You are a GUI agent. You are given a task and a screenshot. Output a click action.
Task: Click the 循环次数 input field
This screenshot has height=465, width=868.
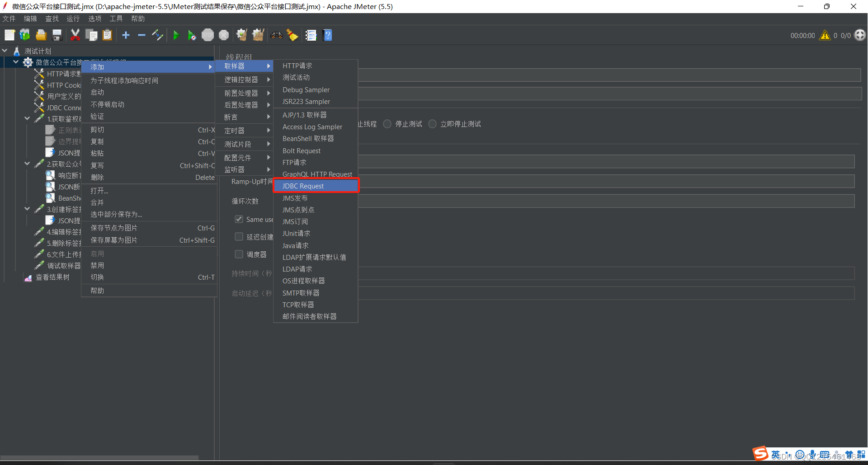click(x=606, y=201)
